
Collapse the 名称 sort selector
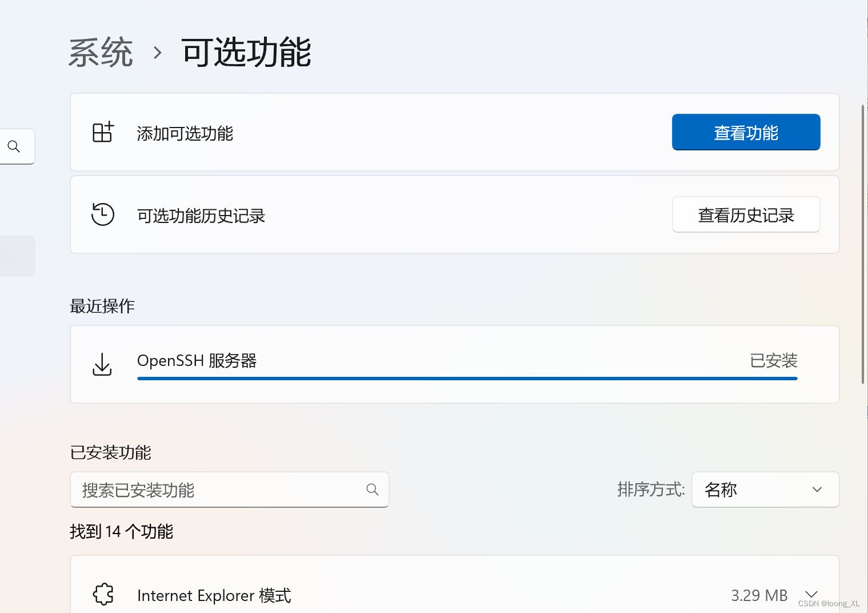(765, 489)
